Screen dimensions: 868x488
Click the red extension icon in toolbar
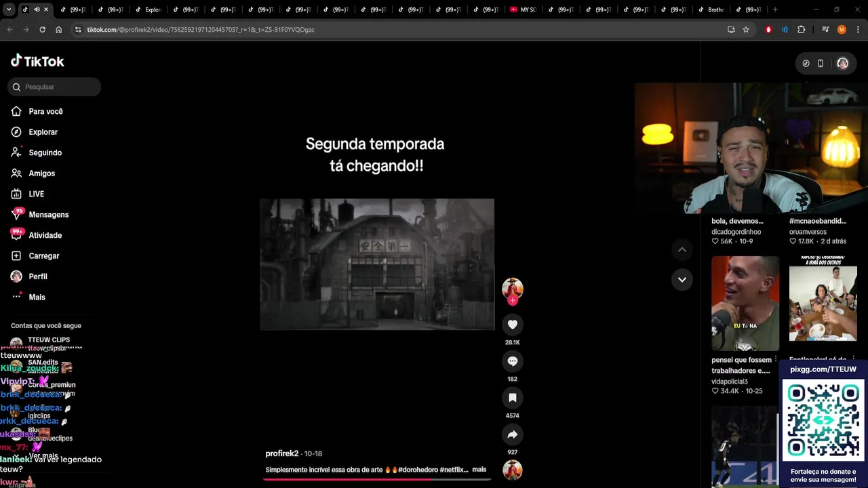[768, 30]
